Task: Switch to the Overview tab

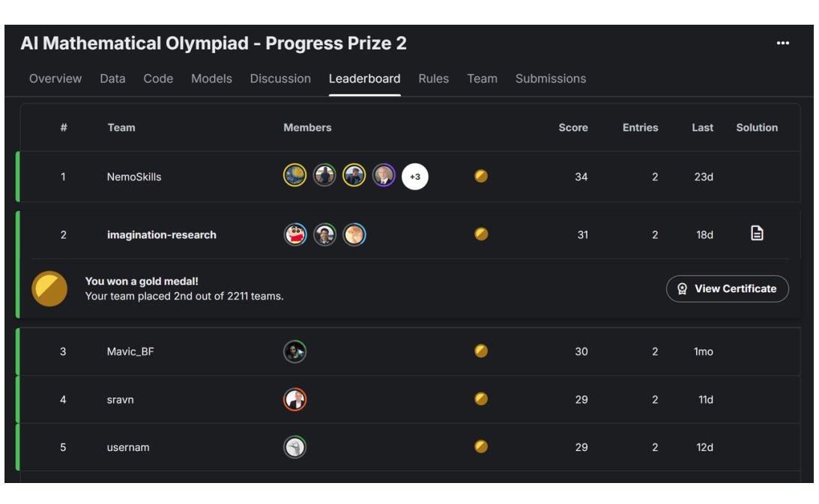Action: (55, 79)
